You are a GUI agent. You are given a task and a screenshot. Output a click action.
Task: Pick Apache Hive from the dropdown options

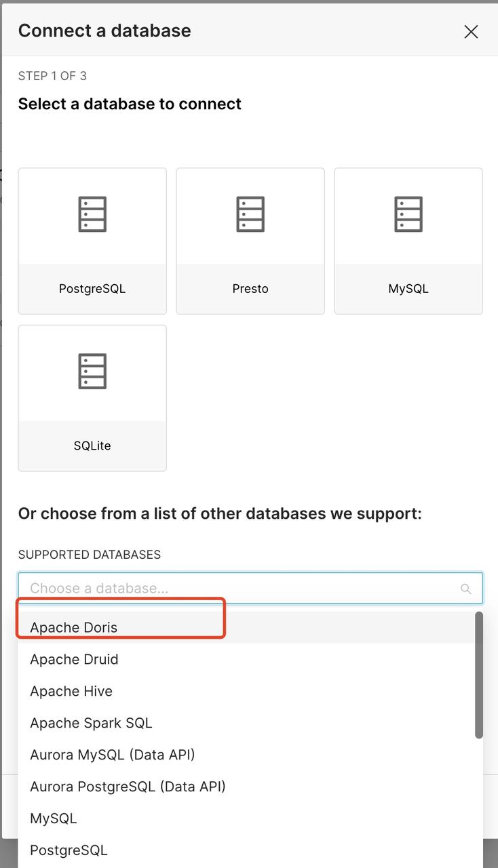71,691
